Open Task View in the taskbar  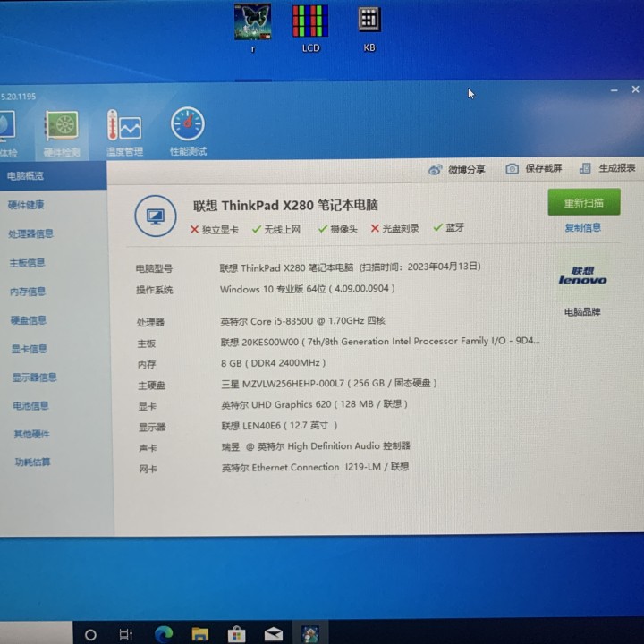126,634
